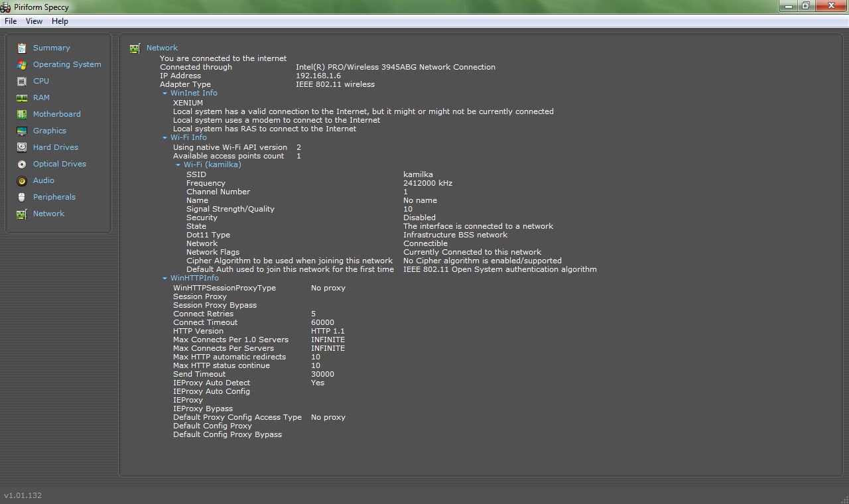849x504 pixels.
Task: Click the Network icon beside the section heading
Action: coord(135,48)
